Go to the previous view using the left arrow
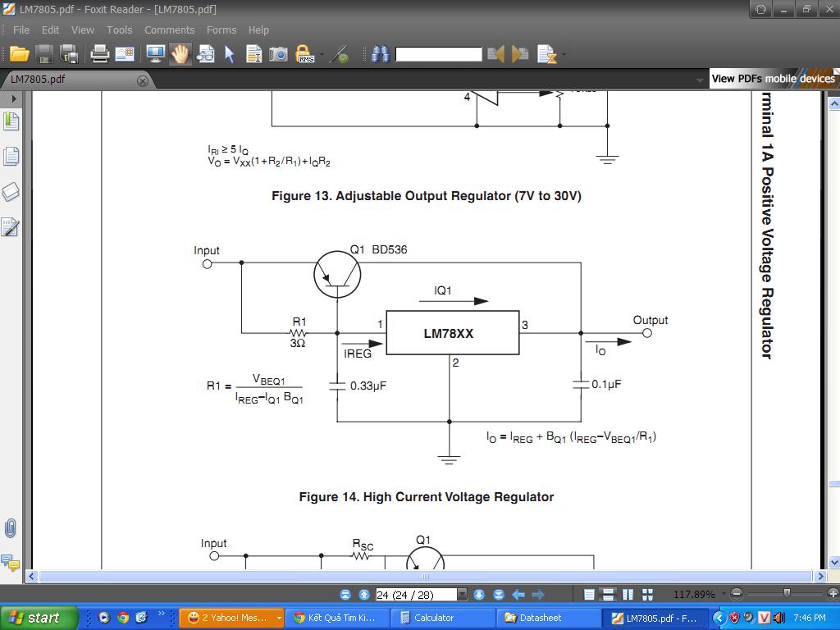Screen dimensions: 840x630 click(518, 595)
